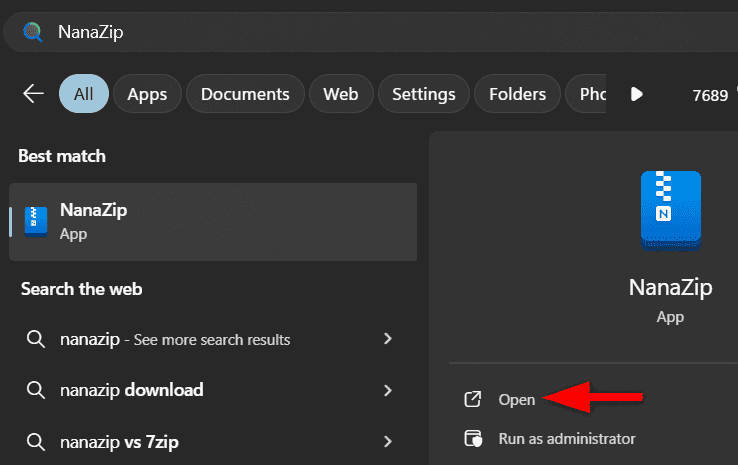Screen dimensions: 738x465
Task: Switch to the Web filter tab
Action: [x=341, y=94]
